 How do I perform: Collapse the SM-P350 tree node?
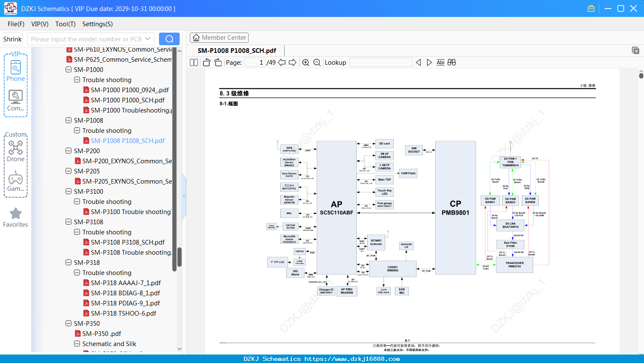coord(69,323)
